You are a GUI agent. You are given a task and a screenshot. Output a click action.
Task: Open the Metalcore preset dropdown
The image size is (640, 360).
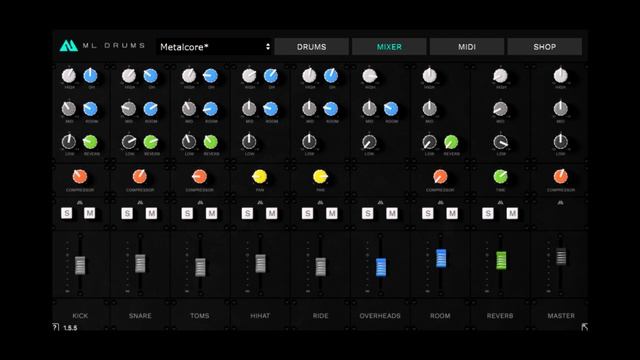215,47
